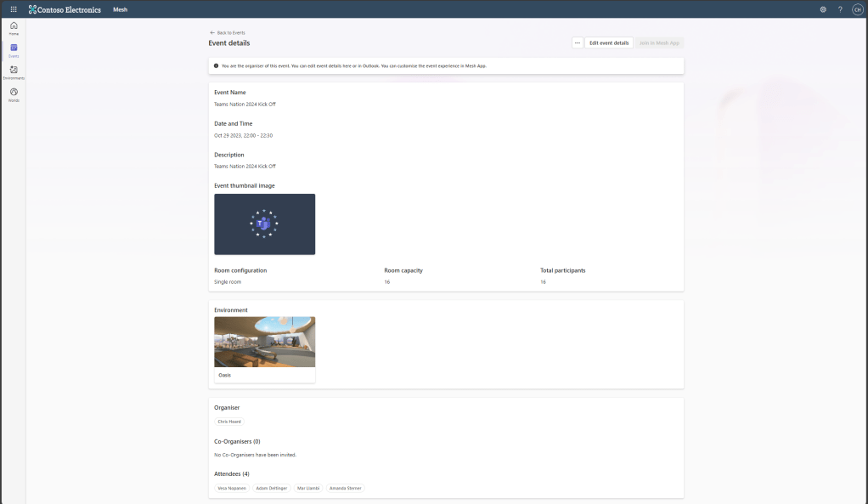This screenshot has height=504, width=868.
Task: Click the Edit event details button
Action: click(609, 42)
